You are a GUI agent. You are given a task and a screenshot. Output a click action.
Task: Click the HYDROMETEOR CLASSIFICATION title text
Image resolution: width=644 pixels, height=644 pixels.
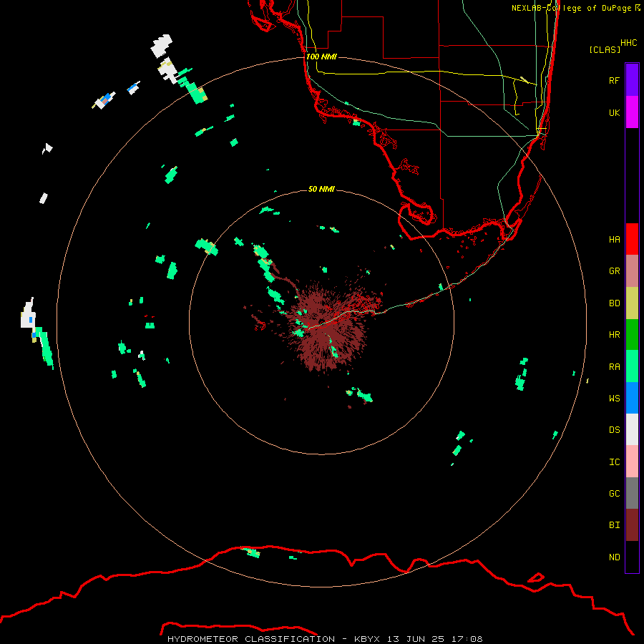(251, 639)
